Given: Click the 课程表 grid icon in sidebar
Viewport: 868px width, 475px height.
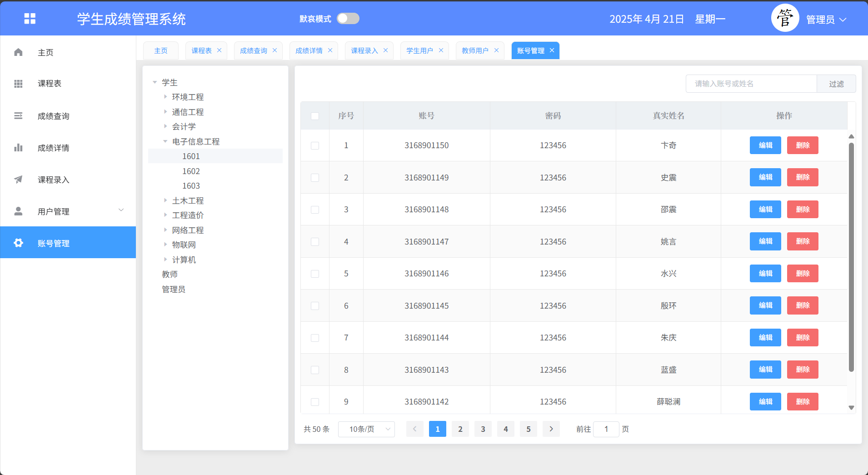Looking at the screenshot, I should [18, 84].
